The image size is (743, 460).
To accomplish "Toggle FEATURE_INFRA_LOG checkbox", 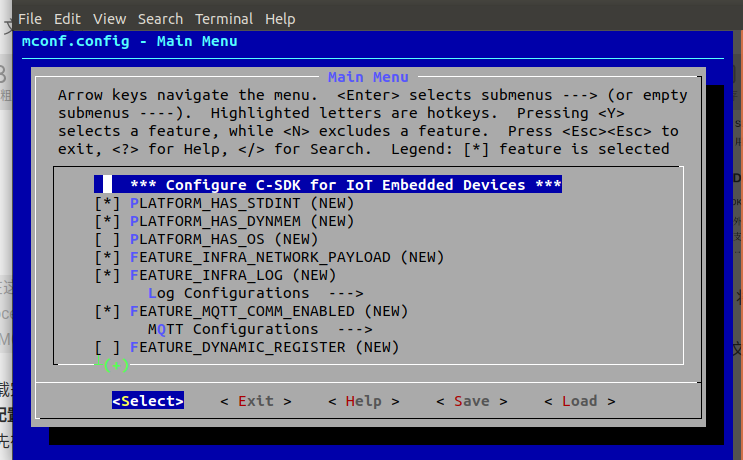I will [107, 275].
